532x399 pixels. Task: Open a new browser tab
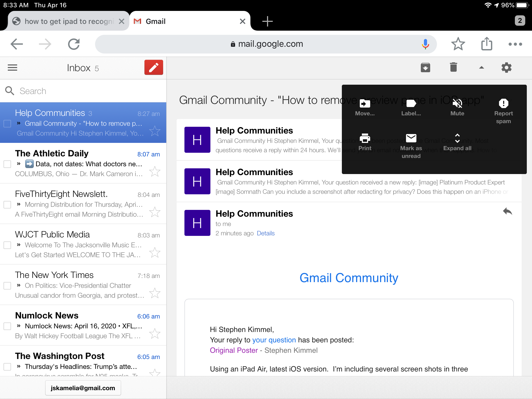coord(267,21)
